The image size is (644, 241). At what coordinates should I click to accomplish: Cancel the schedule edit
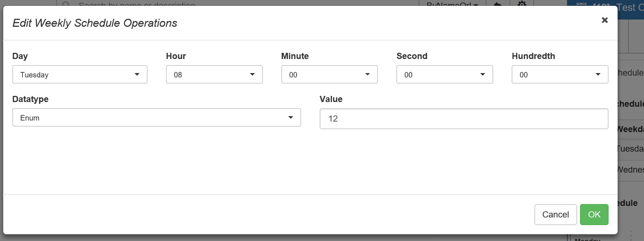pyautogui.click(x=555, y=214)
